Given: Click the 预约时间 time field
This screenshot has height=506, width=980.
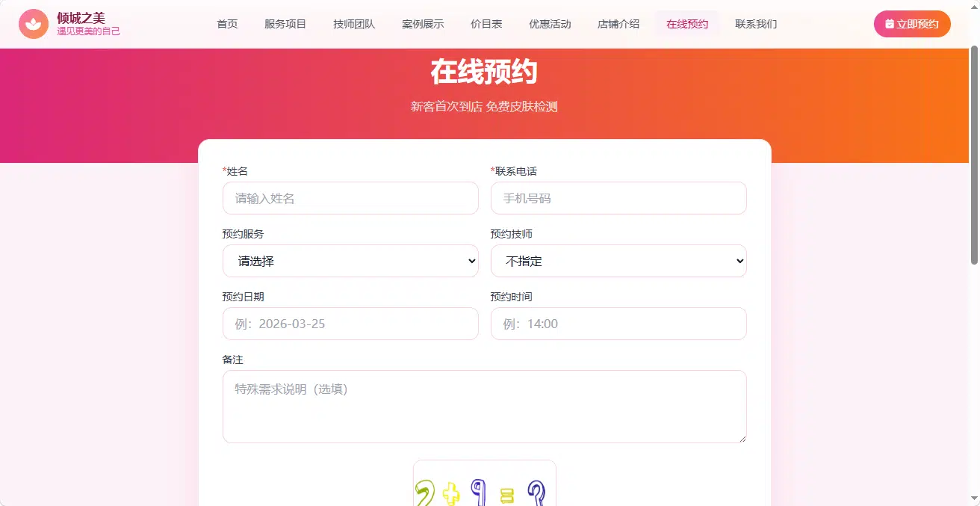Looking at the screenshot, I should pos(618,324).
